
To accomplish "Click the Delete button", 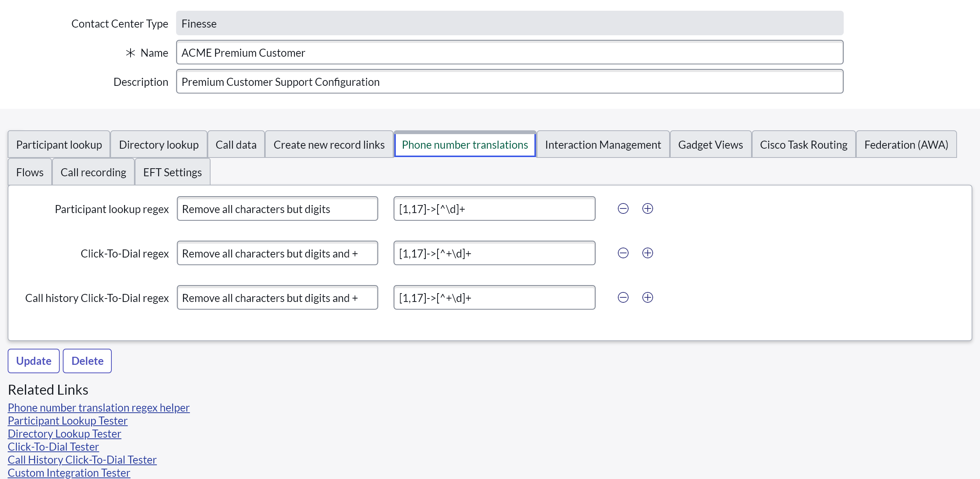I will 87,361.
